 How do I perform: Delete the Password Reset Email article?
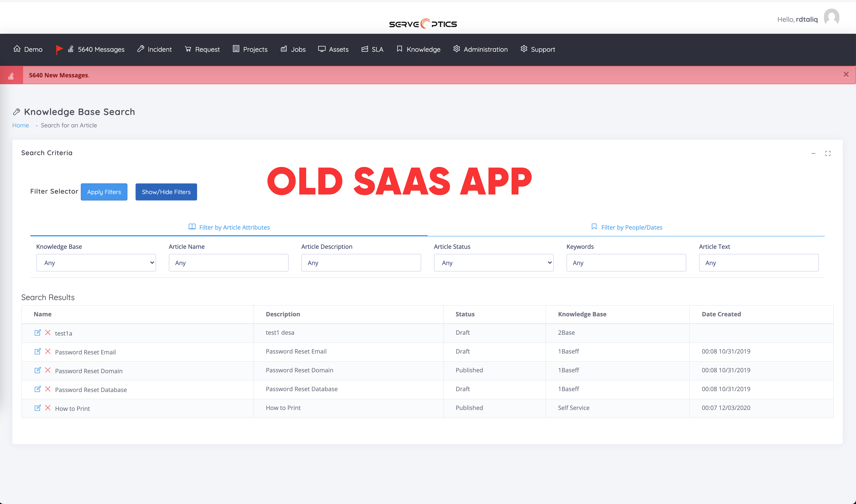[48, 351]
